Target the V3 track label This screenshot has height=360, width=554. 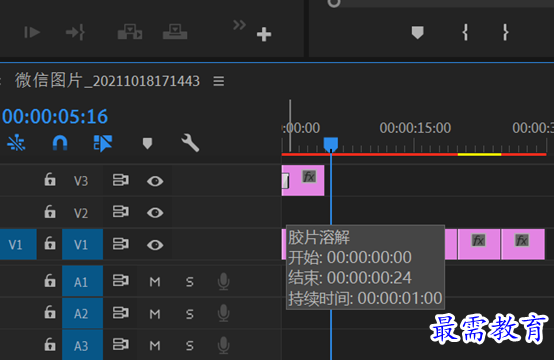[x=81, y=181]
